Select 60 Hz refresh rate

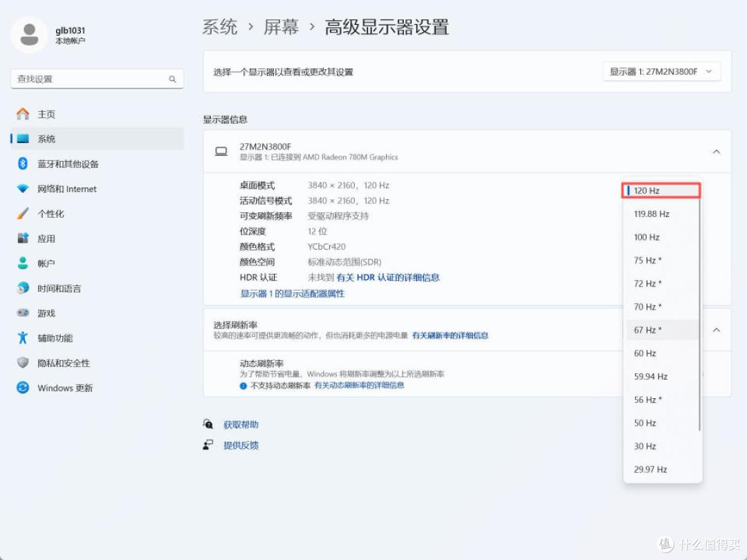point(661,353)
